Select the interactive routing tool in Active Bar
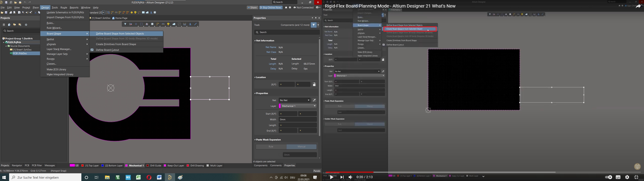The width and height of the screenshot is (644, 181). (x=158, y=24)
